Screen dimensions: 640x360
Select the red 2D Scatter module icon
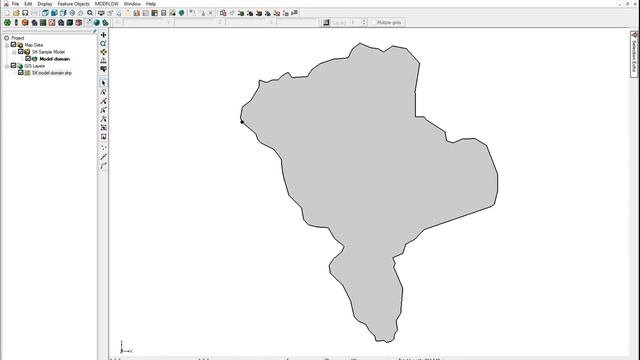tap(52, 22)
